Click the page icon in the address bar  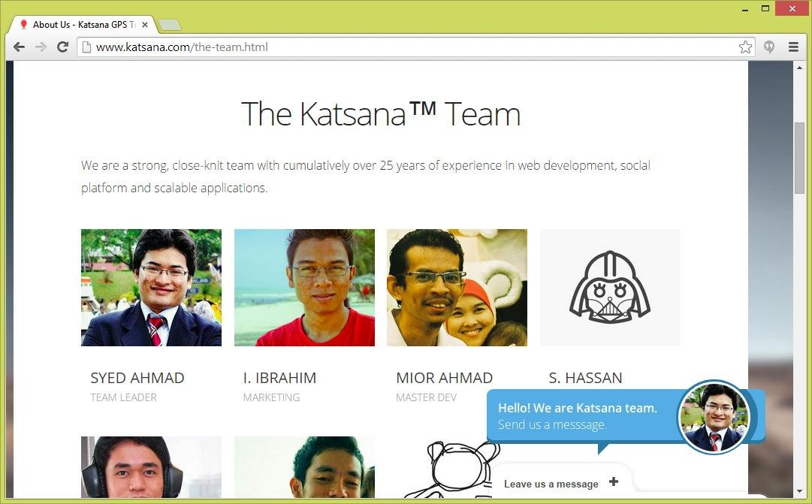87,47
